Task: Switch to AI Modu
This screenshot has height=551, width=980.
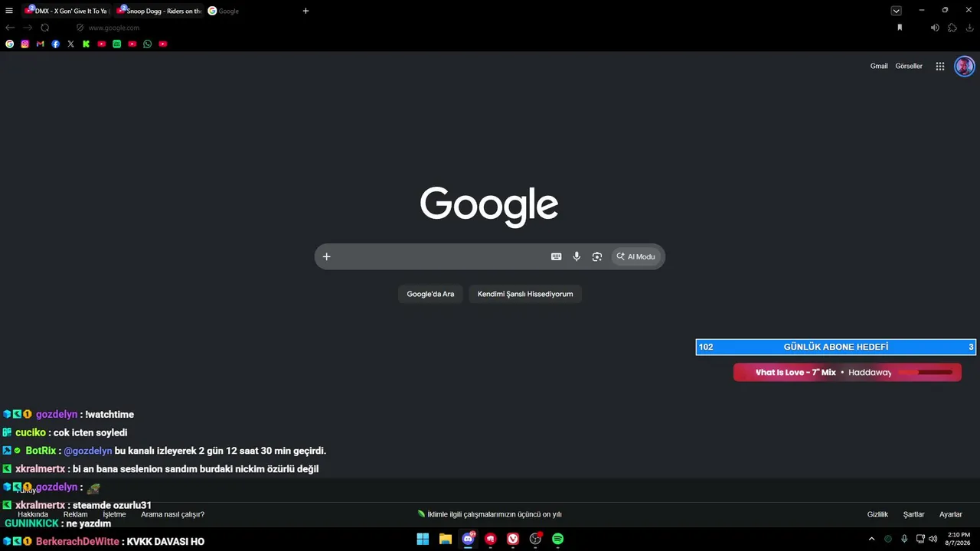Action: click(636, 256)
